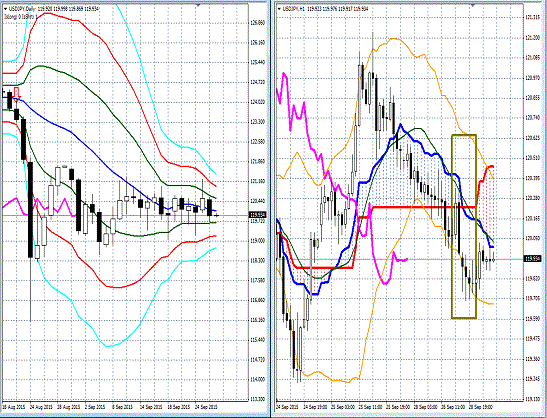Click the 120.970 price on H1 axis

(532, 77)
